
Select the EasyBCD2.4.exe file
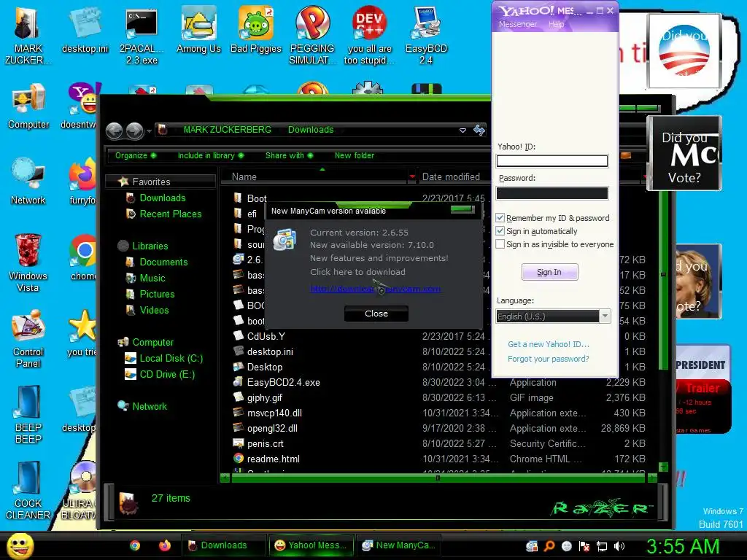[x=283, y=382]
